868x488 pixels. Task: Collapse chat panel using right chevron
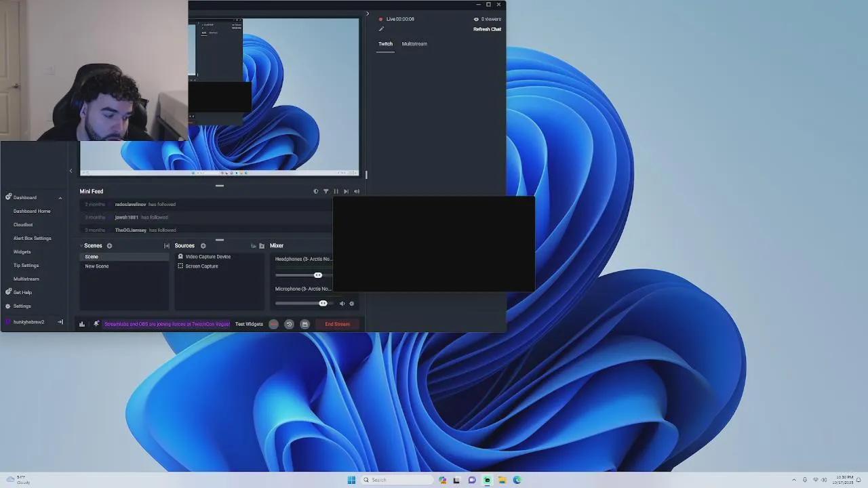[x=368, y=14]
